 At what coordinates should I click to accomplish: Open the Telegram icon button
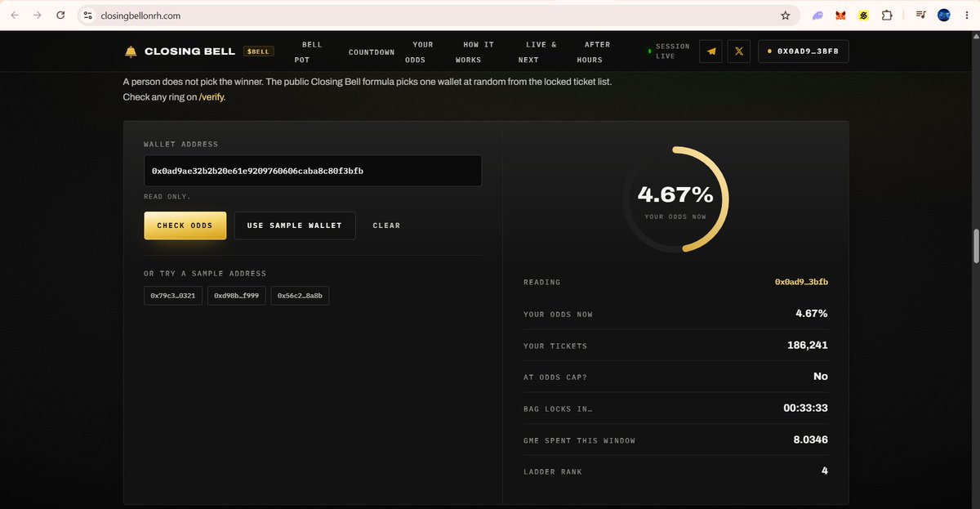(712, 51)
